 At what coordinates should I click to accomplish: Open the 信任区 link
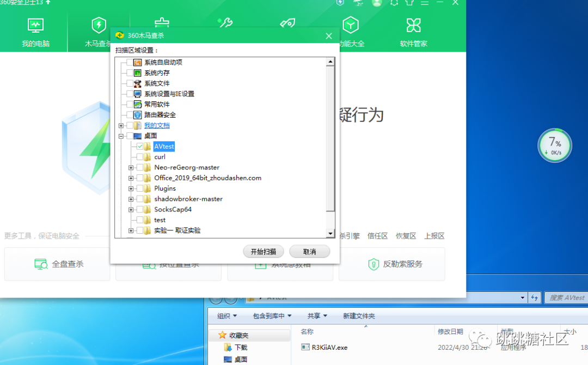pos(378,236)
